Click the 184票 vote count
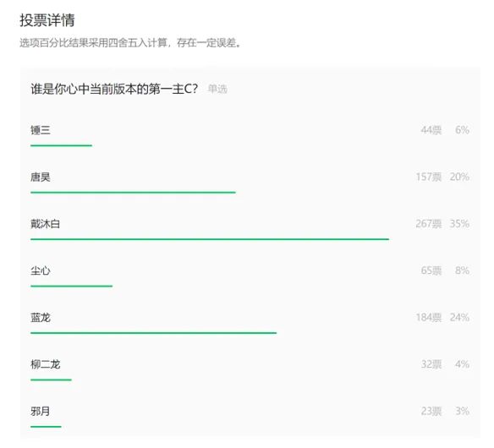Viewport: 494px width, 448px height. (x=429, y=317)
